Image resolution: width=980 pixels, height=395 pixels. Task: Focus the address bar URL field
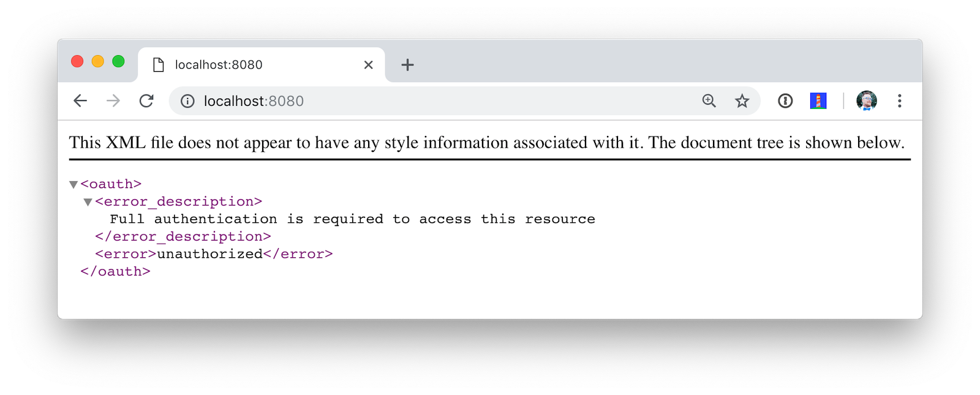[429, 101]
